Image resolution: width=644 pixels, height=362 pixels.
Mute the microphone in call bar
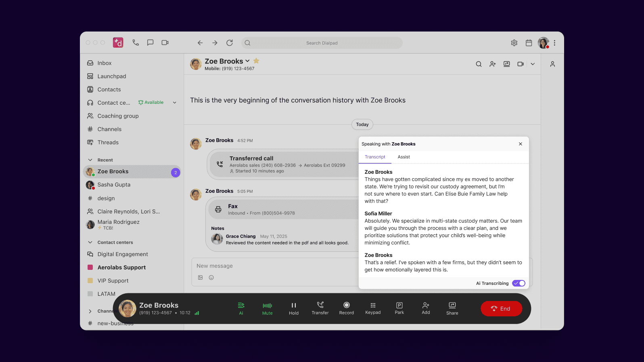[267, 306]
